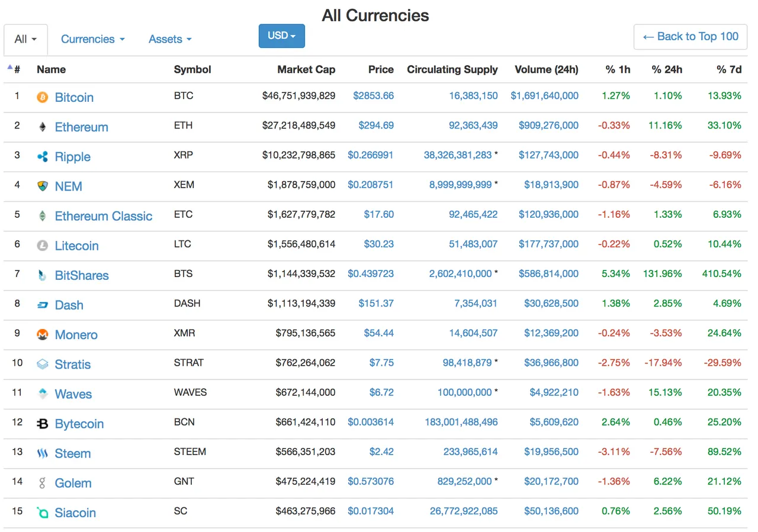The image size is (758, 532).
Task: Click the Golem logo icon
Action: pos(42,483)
